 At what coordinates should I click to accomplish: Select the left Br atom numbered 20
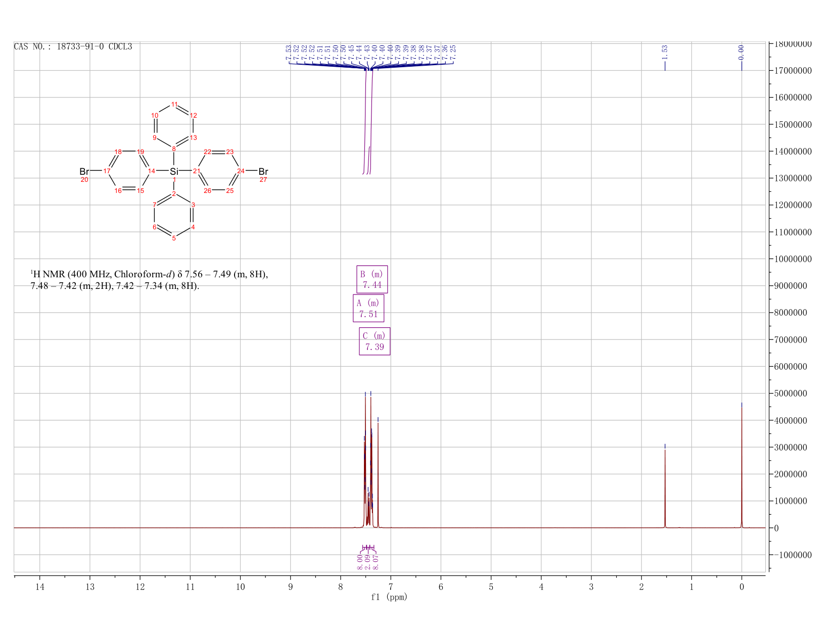pyautogui.click(x=84, y=172)
